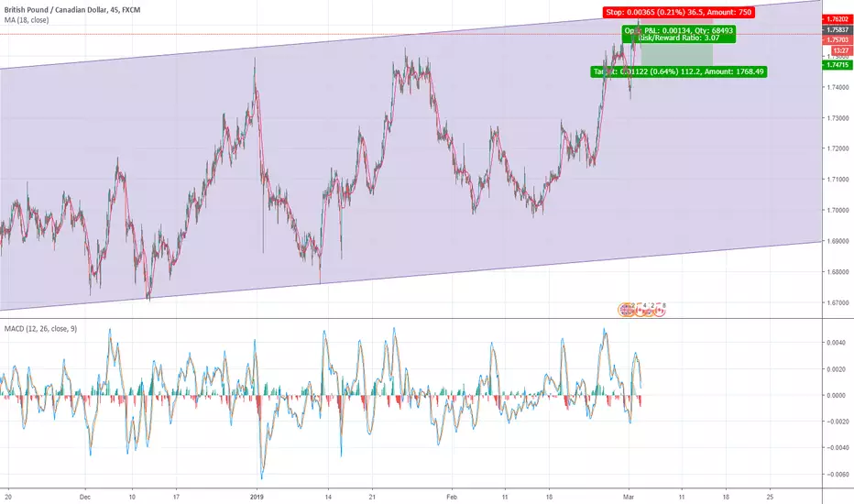Click the Feb label on time axis
854x504 pixels.
tap(452, 497)
